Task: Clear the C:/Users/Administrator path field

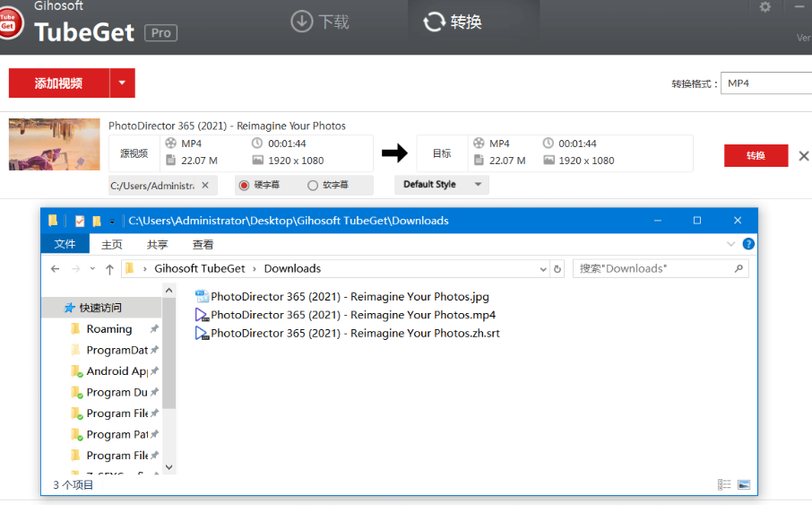Action: tap(205, 186)
